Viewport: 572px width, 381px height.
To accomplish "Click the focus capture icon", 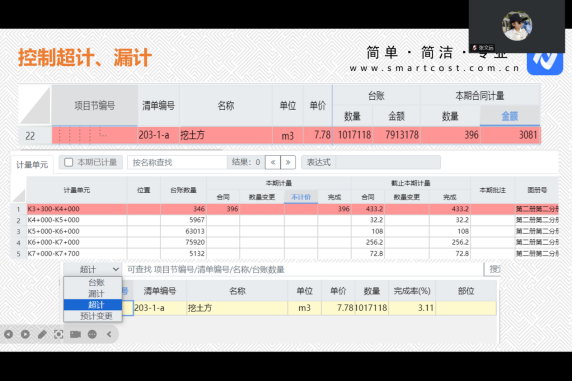I will [58, 334].
